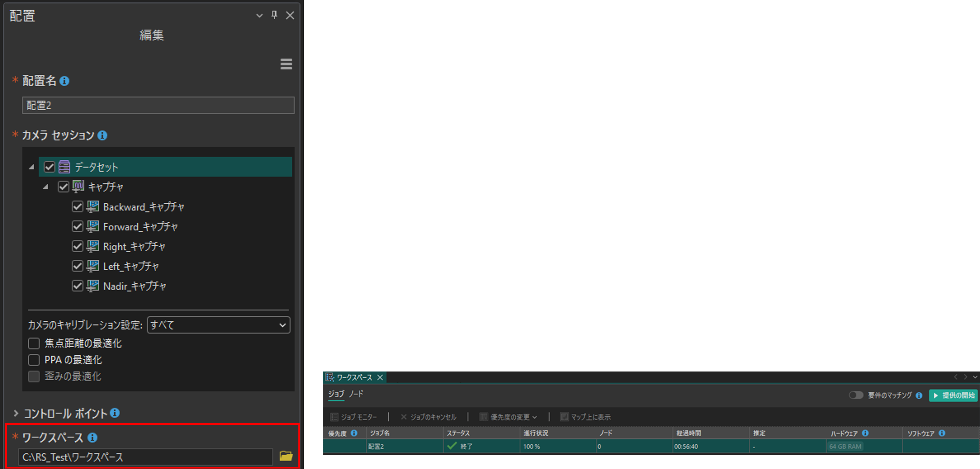Viewport: 980px width, 469px height.
Task: Open the hamburger menu in 配置 pane
Action: coord(286,64)
